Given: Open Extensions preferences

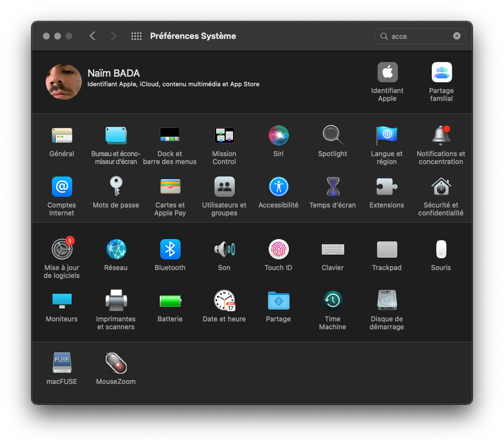Looking at the screenshot, I should click(387, 187).
